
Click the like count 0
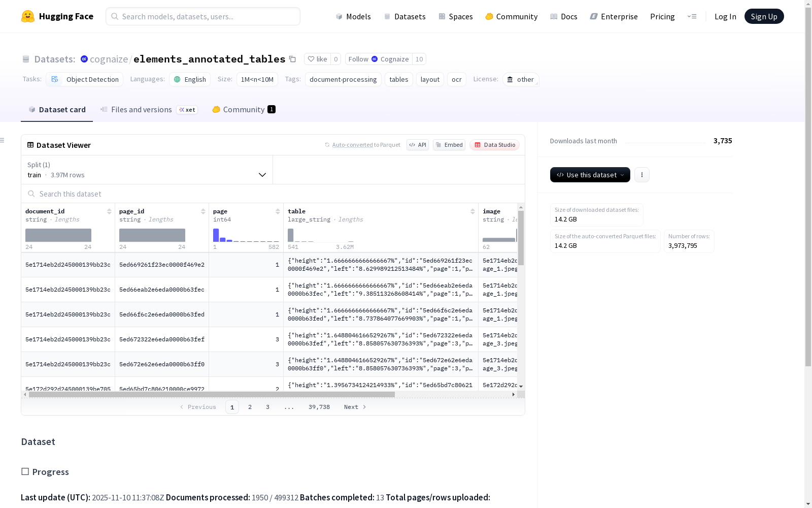(x=335, y=59)
